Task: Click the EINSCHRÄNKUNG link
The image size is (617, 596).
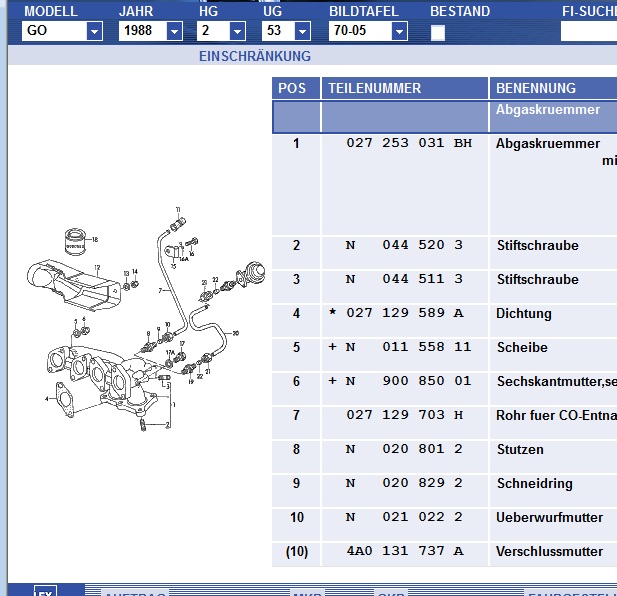Action: pos(255,56)
